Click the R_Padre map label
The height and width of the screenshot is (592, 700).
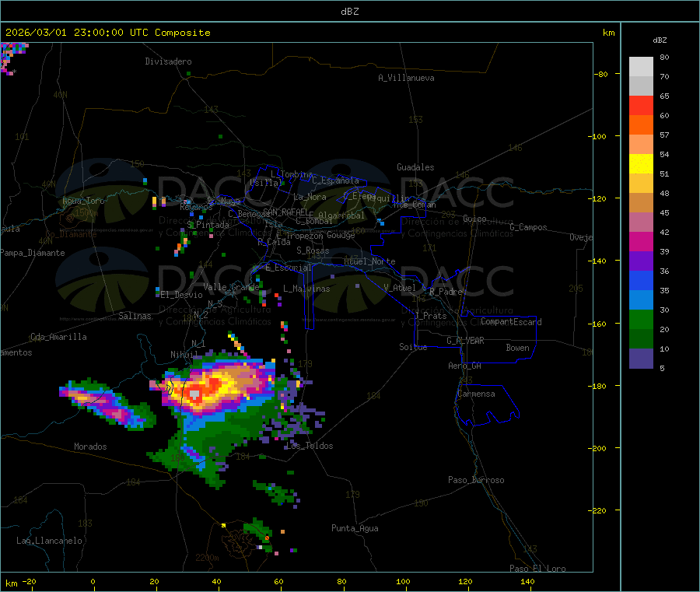click(x=446, y=292)
